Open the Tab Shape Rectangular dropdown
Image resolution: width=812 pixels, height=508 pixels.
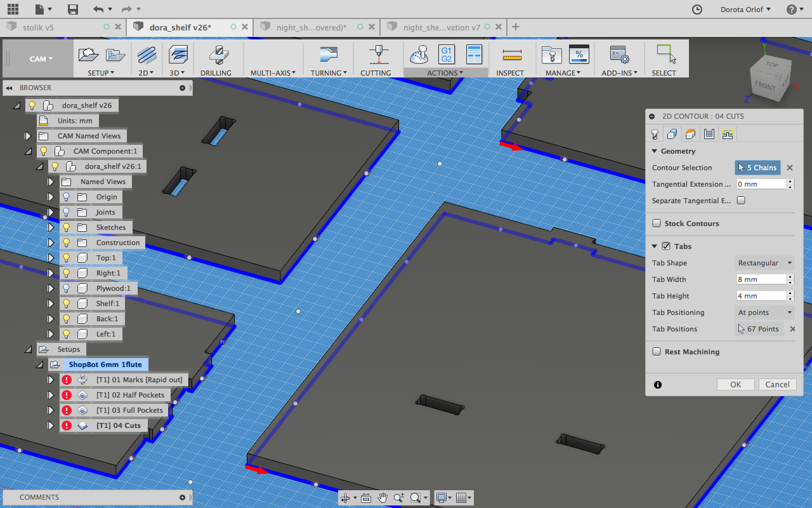point(765,263)
